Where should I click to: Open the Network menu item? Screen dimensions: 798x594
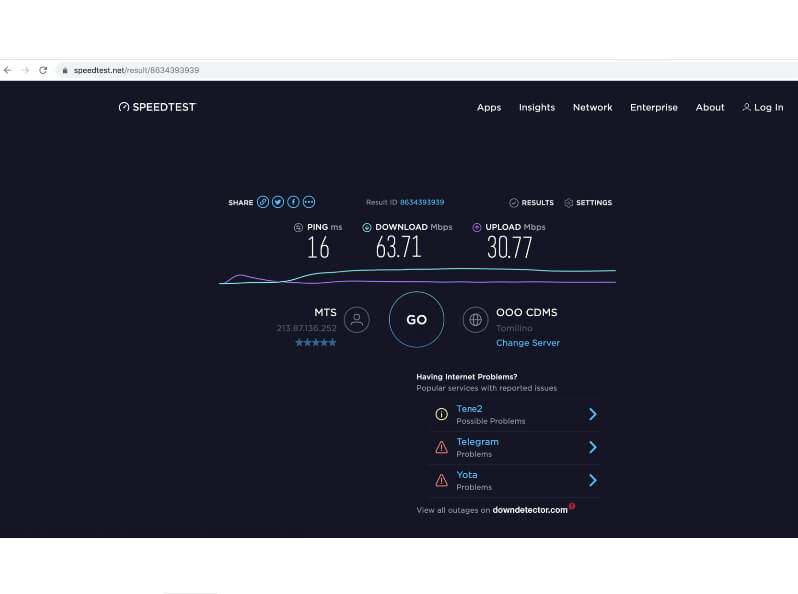[x=592, y=108]
